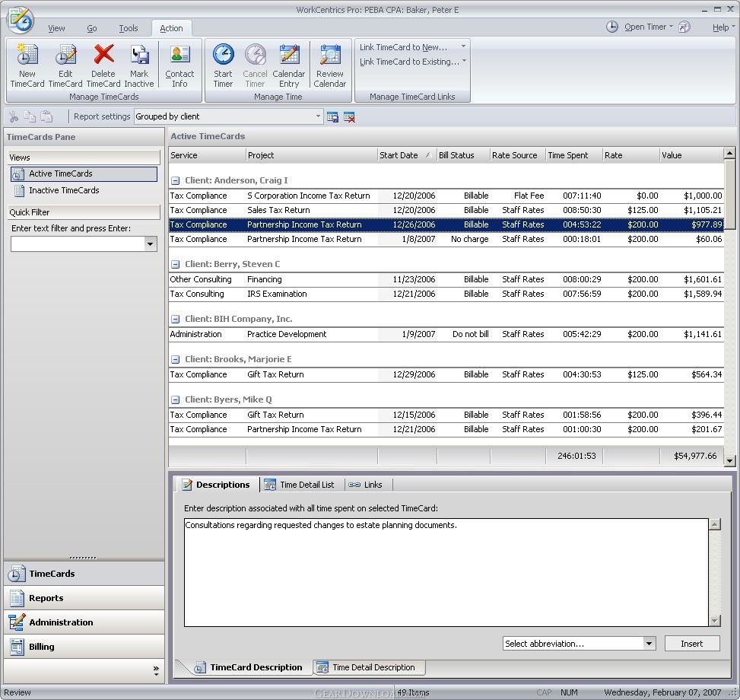Delete TimeCard with red X icon

[103, 65]
